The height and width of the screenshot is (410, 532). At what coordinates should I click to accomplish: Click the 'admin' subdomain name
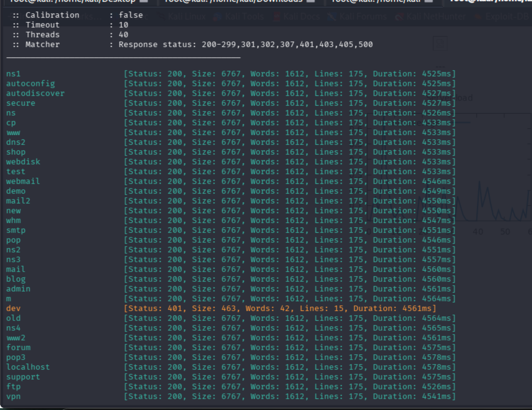[18, 289]
